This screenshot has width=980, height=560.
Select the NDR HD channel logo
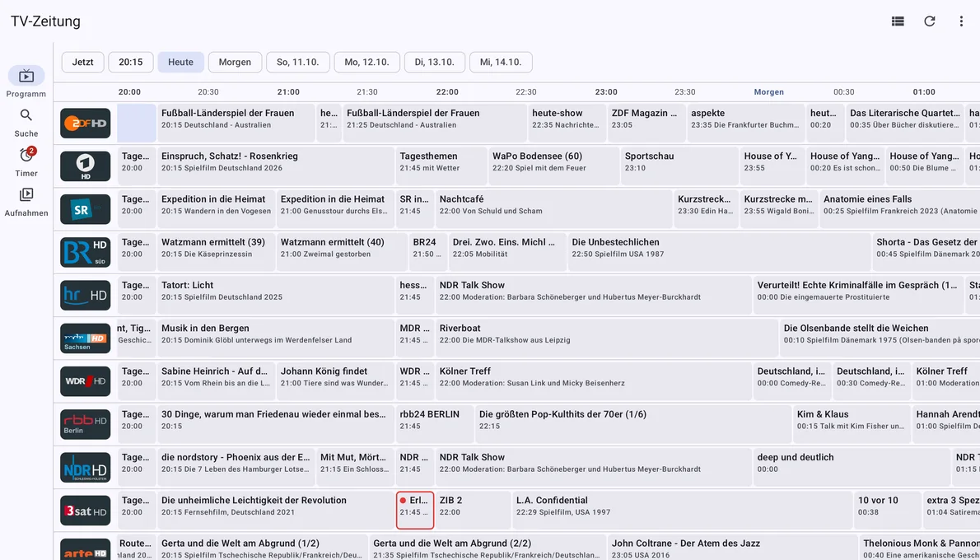click(86, 468)
